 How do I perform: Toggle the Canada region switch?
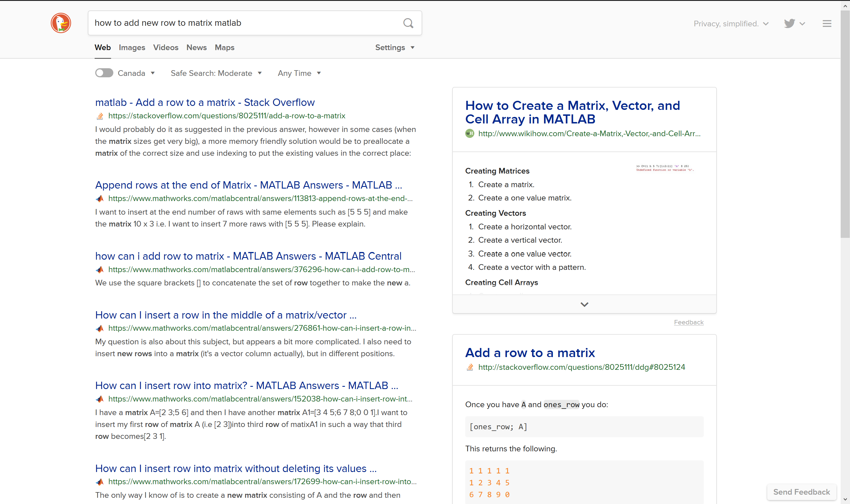[104, 73]
